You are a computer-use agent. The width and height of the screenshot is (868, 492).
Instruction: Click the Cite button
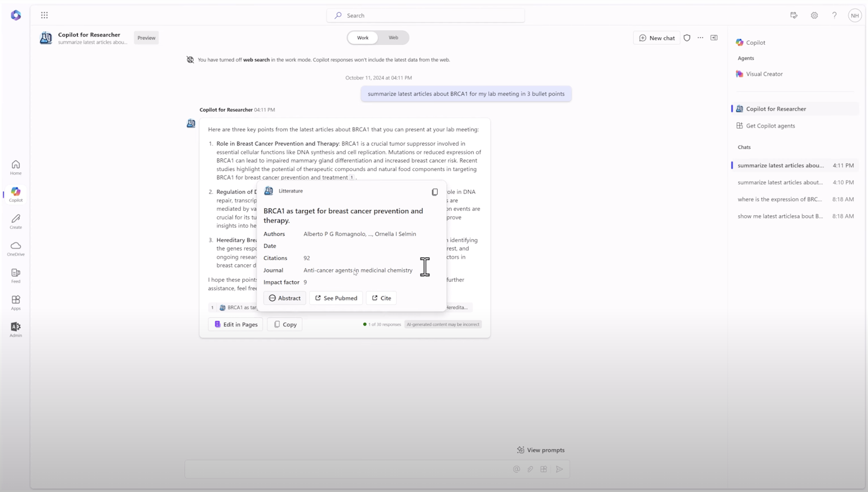coord(381,298)
